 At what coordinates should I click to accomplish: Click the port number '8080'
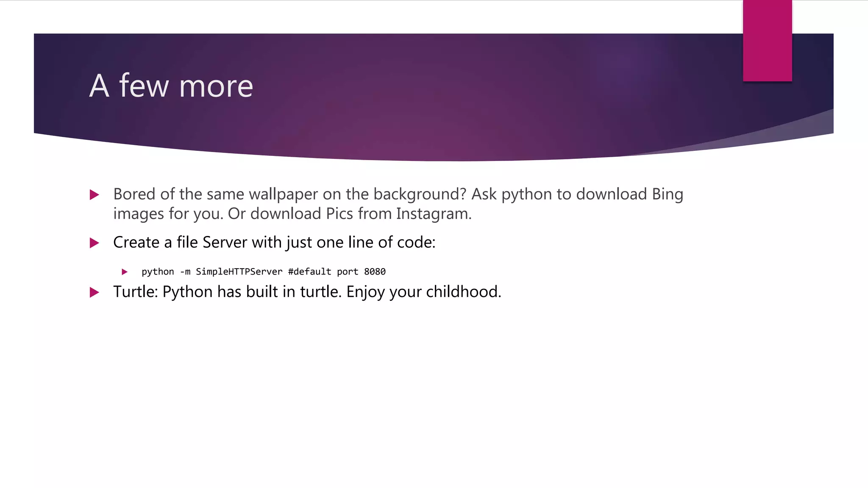click(375, 272)
